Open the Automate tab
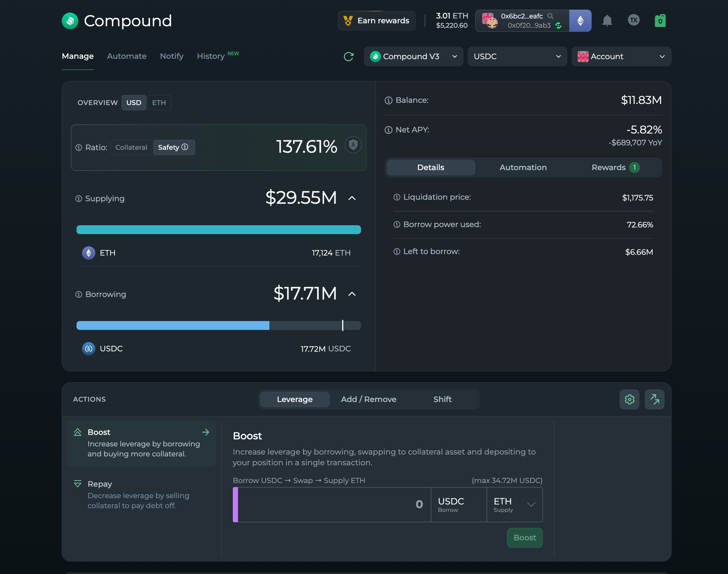The image size is (728, 574). (x=127, y=56)
